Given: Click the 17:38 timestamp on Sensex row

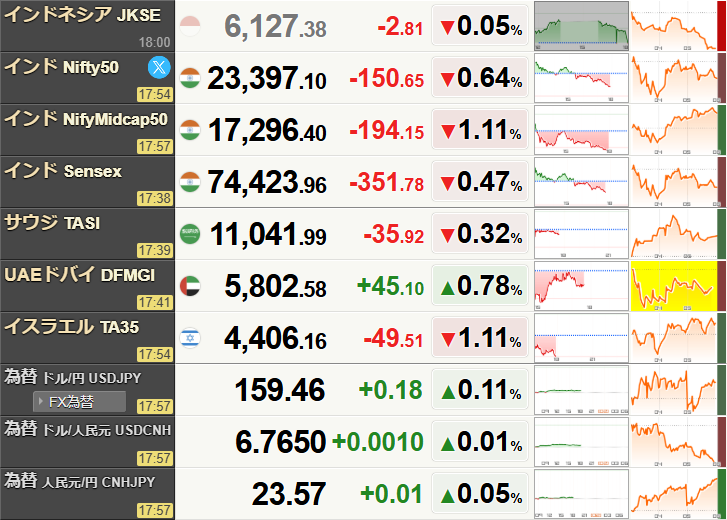Looking at the screenshot, I should tap(154, 198).
